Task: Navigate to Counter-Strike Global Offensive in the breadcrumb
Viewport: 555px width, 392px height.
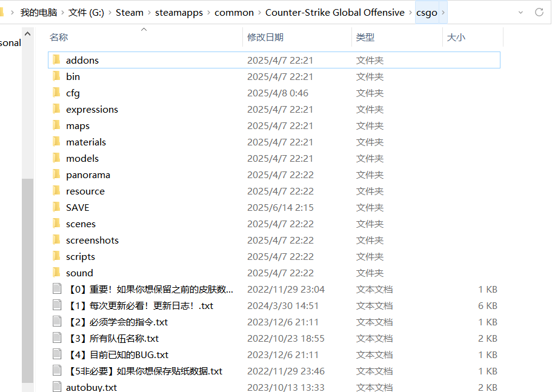Action: [335, 13]
